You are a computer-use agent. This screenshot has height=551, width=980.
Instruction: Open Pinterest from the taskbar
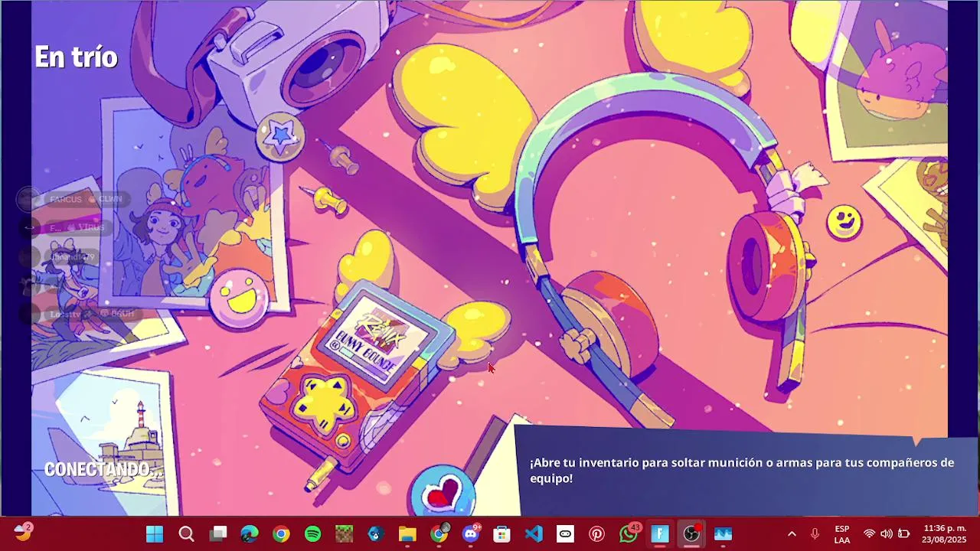pyautogui.click(x=596, y=533)
